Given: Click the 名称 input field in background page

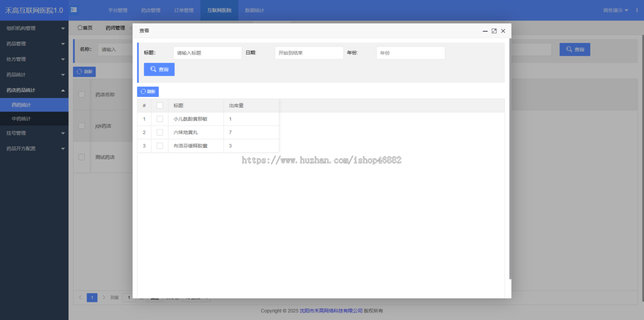Looking at the screenshot, I should tap(115, 49).
